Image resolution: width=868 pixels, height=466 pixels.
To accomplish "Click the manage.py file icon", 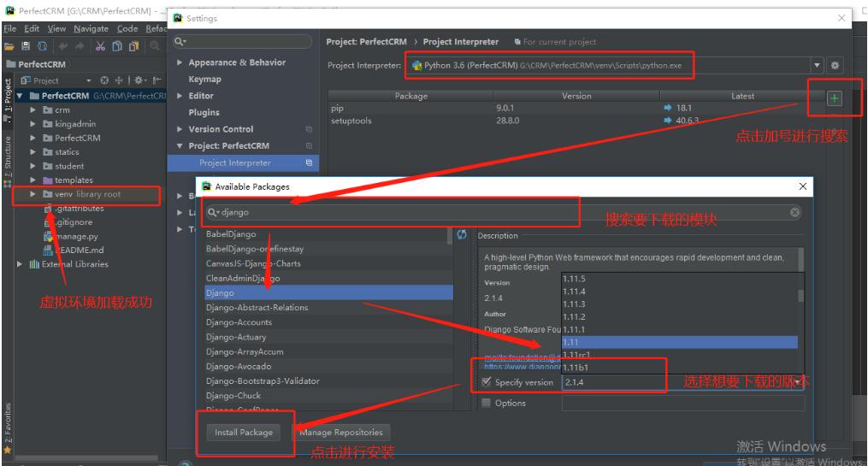I will point(49,236).
